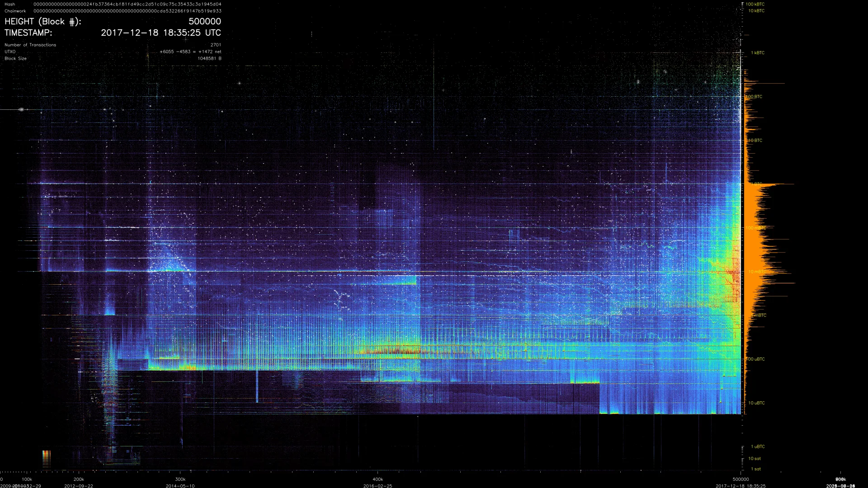
Task: Select the timestamp "2017-12-18 18:35:25 UTC"
Action: pyautogui.click(x=161, y=33)
